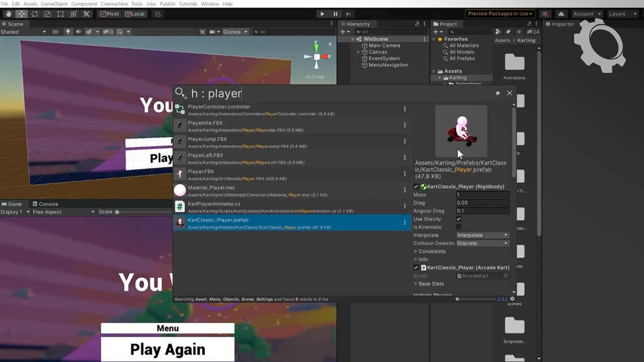Select the Rect transform tool
Image resolution: width=644 pixels, height=362 pixels.
click(x=60, y=14)
